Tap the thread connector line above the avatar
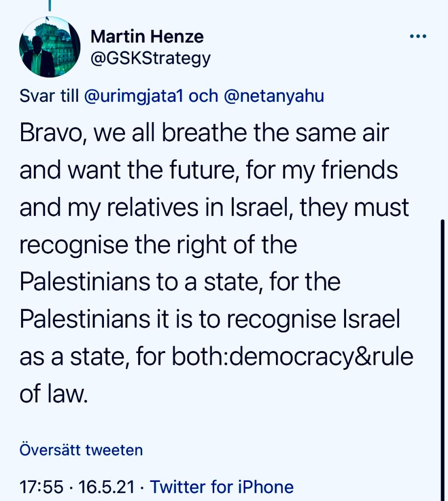The width and height of the screenshot is (448, 501). 50,5
